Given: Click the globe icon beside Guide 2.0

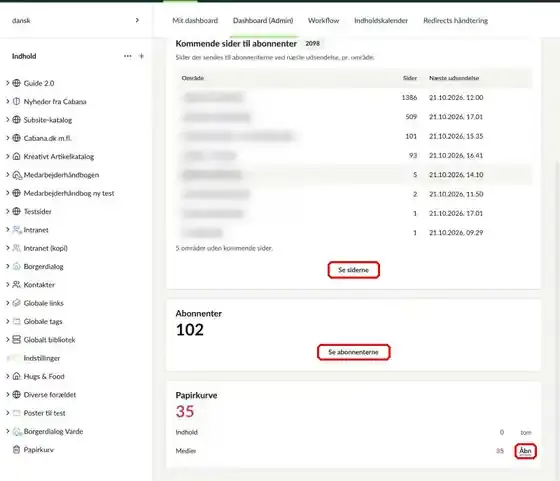Looking at the screenshot, I should (x=16, y=83).
